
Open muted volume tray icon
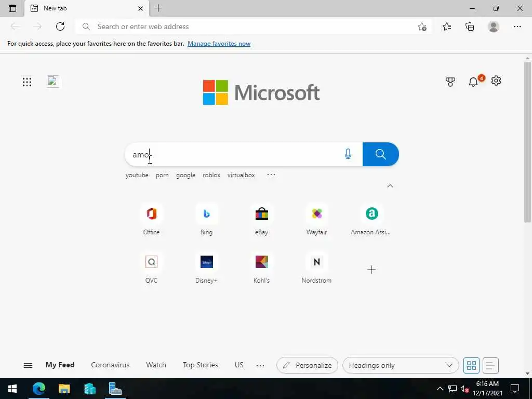coord(464,389)
